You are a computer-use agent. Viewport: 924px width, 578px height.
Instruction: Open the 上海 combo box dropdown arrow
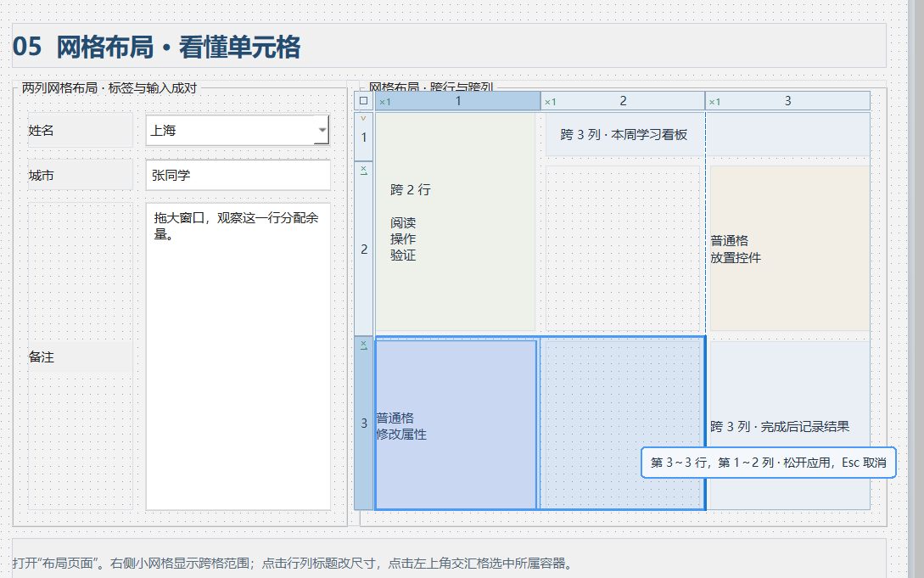pyautogui.click(x=322, y=130)
